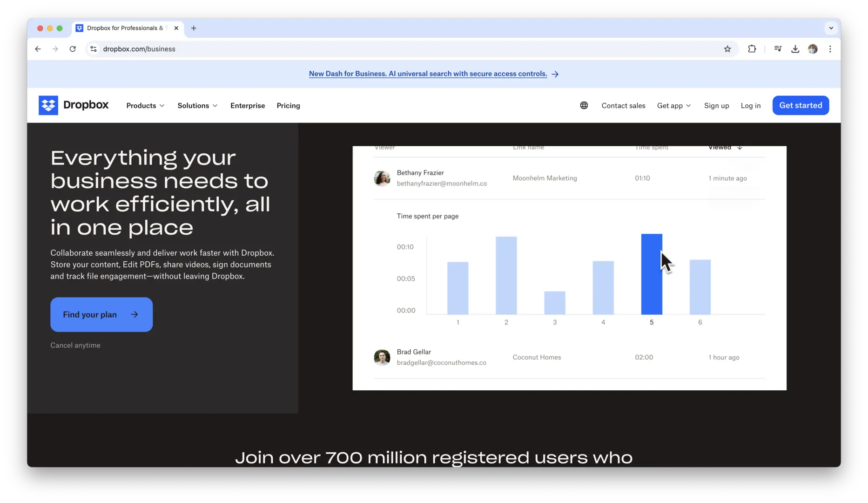Click Brad Gellar's avatar
The width and height of the screenshot is (868, 503).
[382, 357]
